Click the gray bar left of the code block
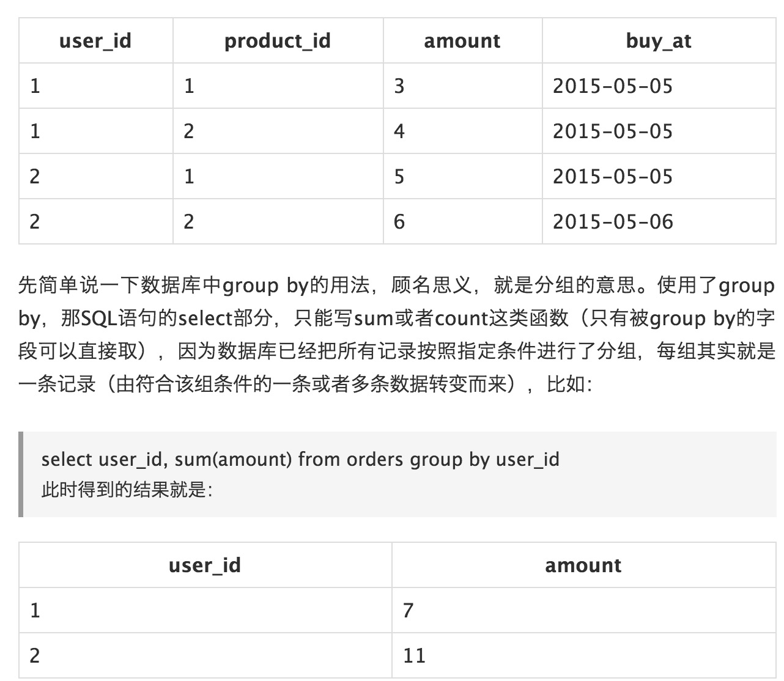The width and height of the screenshot is (784, 681). point(21,474)
